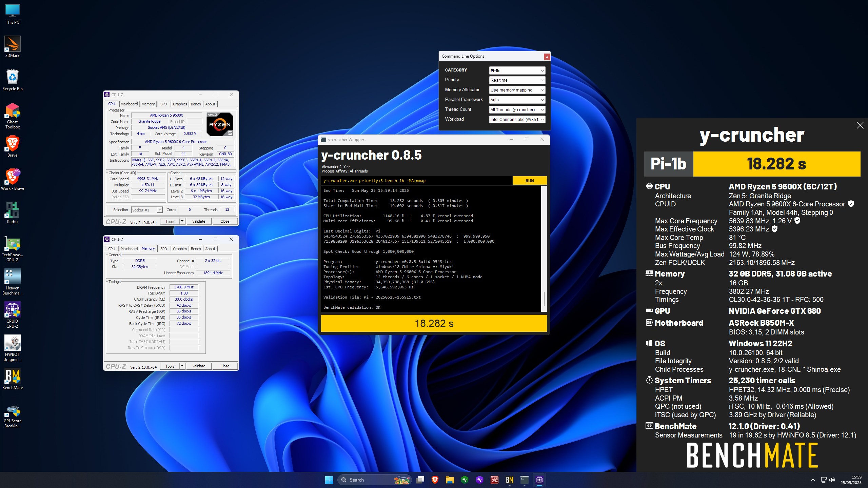The image size is (868, 488).
Task: Switch to Mainboard tab in top CPU-Z
Action: click(129, 104)
